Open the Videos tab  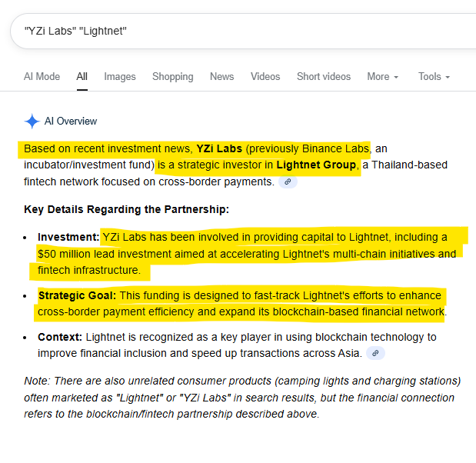265,76
